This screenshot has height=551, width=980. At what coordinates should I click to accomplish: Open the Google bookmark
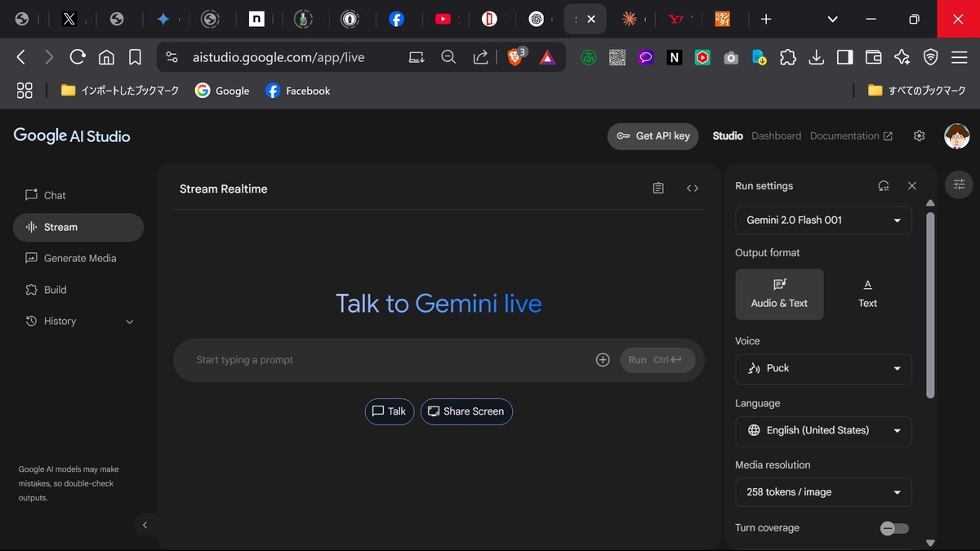point(222,91)
